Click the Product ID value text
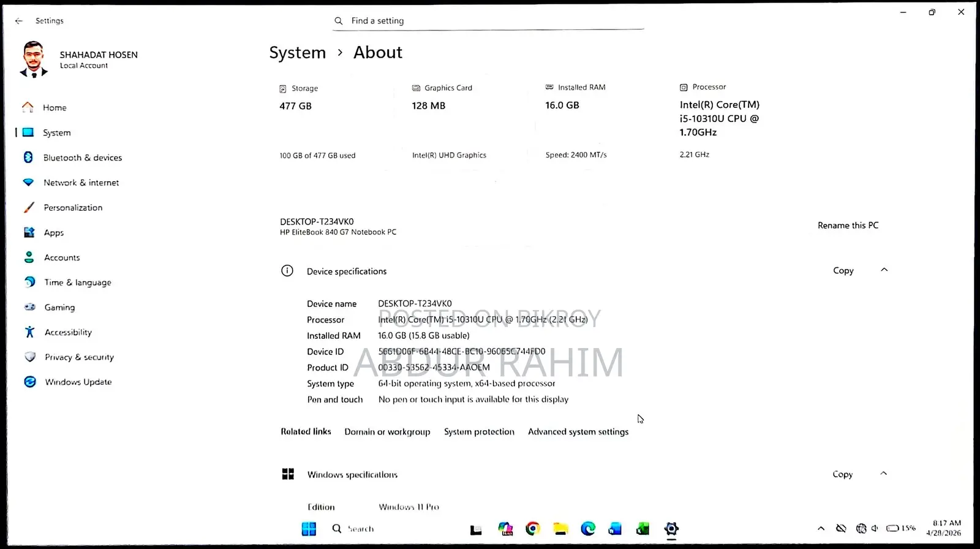The height and width of the screenshot is (549, 980). [434, 368]
